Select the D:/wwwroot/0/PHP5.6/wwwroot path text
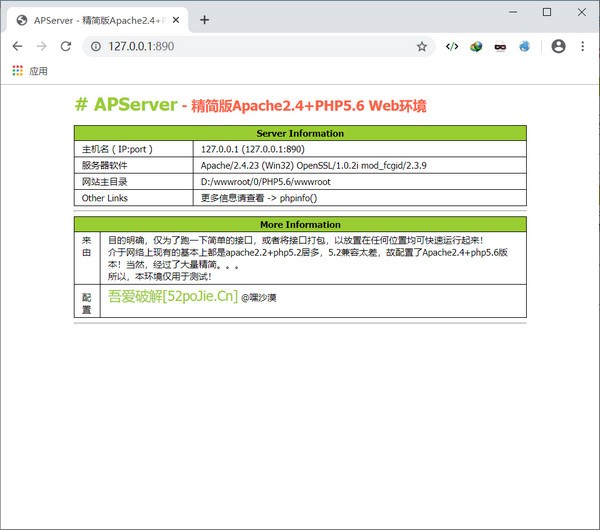Viewport: 600px width, 530px height. click(x=266, y=182)
